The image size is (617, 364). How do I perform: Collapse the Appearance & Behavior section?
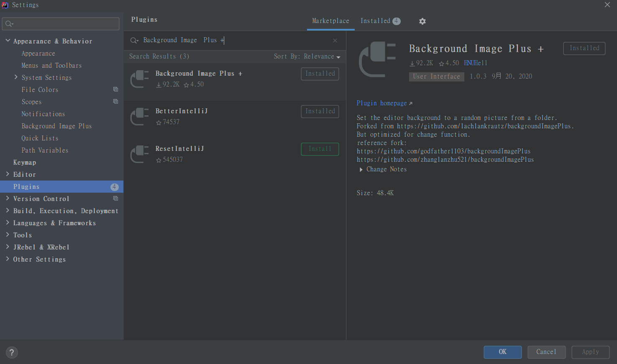tap(8, 41)
